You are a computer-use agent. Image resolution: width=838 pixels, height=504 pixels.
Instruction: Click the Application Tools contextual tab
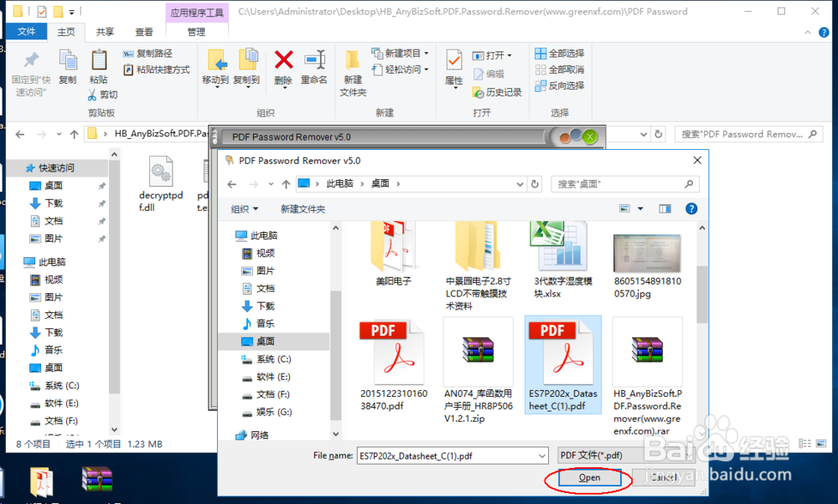click(x=197, y=13)
